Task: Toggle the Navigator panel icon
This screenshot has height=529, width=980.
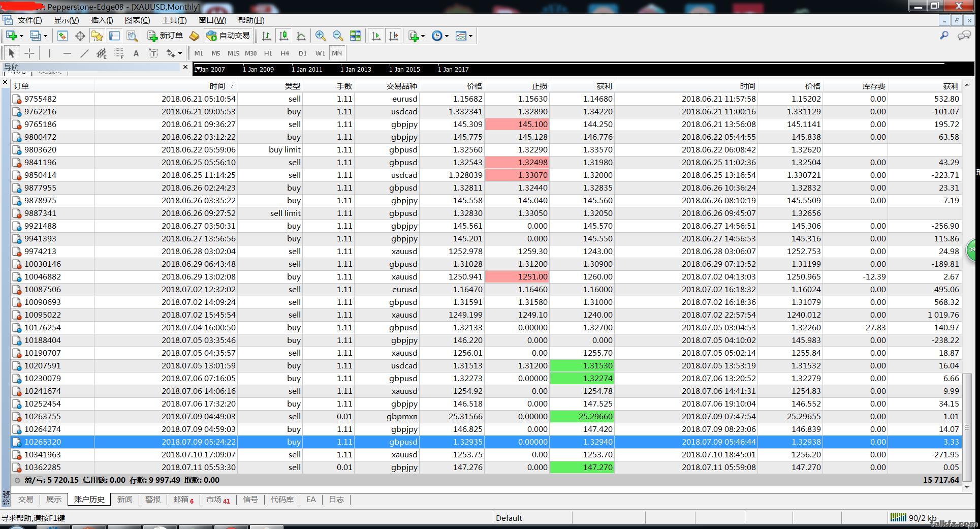Action: click(x=97, y=36)
